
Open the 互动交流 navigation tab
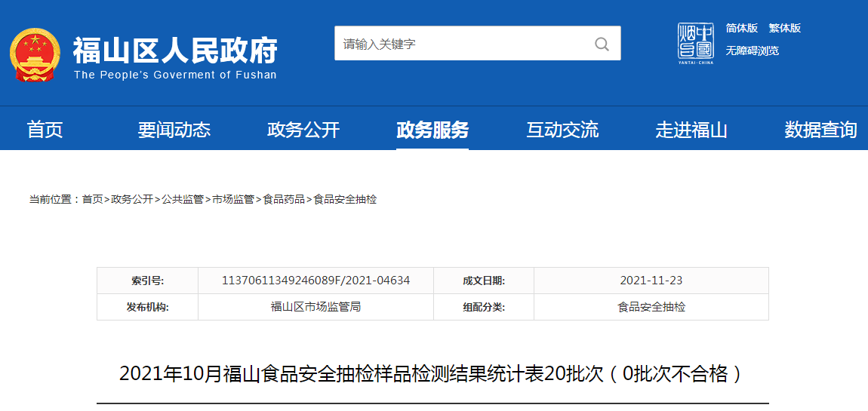tap(562, 130)
